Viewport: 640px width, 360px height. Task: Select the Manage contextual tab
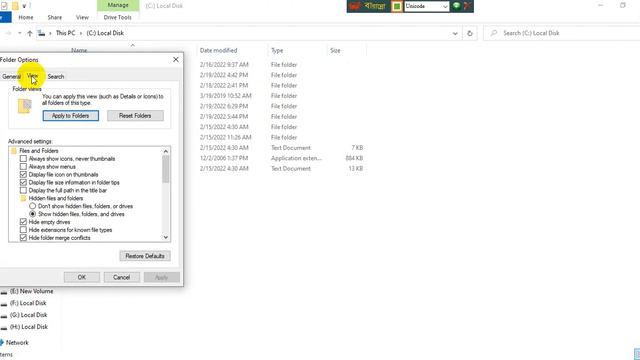coord(118,5)
